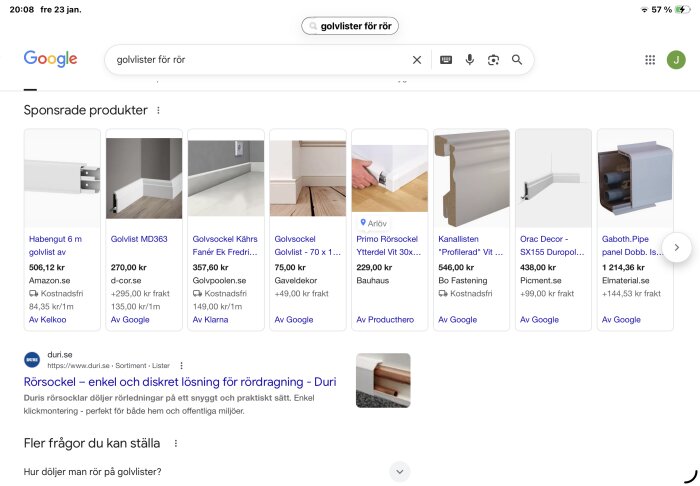Image resolution: width=700 pixels, height=486 pixels.
Task: Open three-dot menu next to duri.se result
Action: [x=181, y=366]
